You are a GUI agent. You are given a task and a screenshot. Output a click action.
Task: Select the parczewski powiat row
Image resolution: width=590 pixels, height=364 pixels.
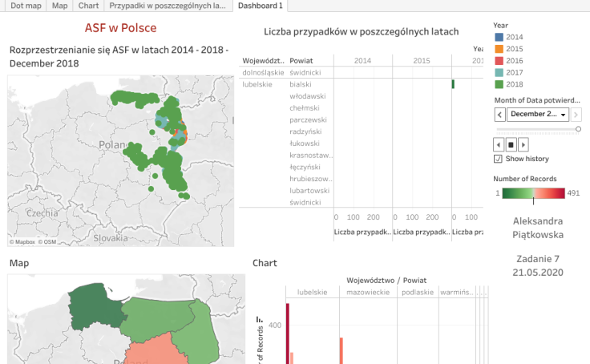tap(308, 119)
